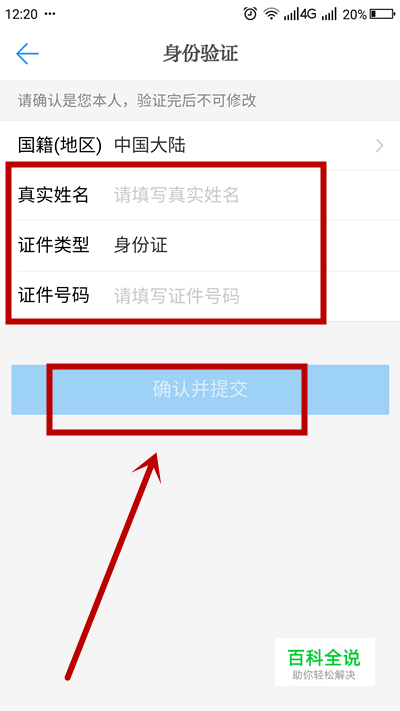Tap the 12:20 clock in status bar
Image resolution: width=400 pixels, height=711 pixels.
(x=21, y=14)
